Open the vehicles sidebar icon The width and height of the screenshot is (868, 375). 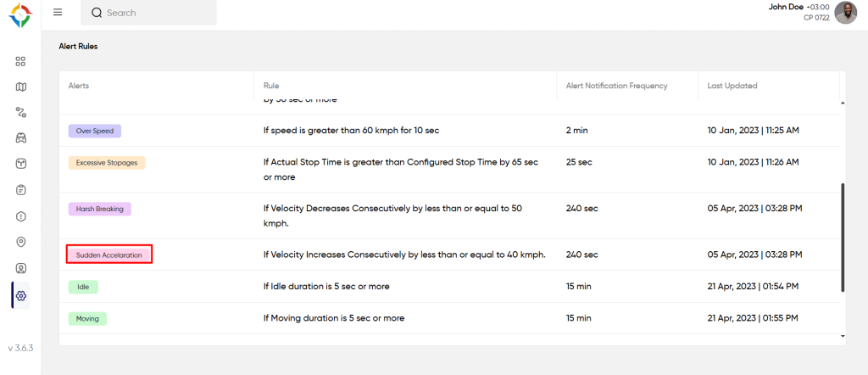tap(21, 137)
